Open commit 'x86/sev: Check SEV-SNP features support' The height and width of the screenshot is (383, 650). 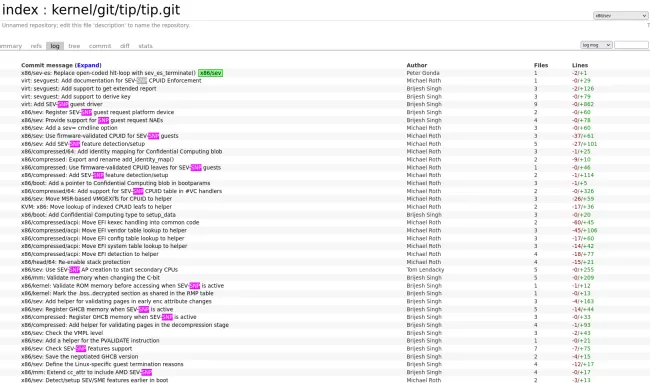pyautogui.click(x=77, y=349)
